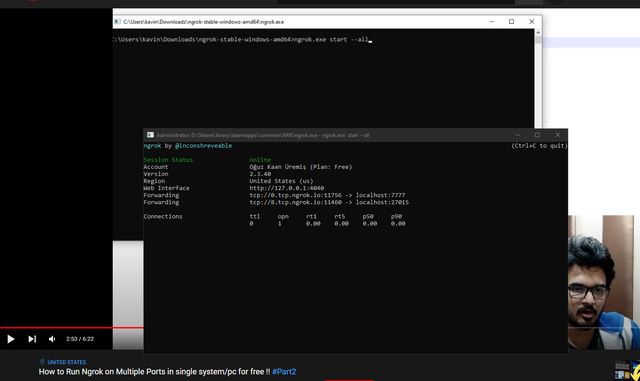
Task: Click scrollbar up arrow in background console
Action: pyautogui.click(x=538, y=32)
